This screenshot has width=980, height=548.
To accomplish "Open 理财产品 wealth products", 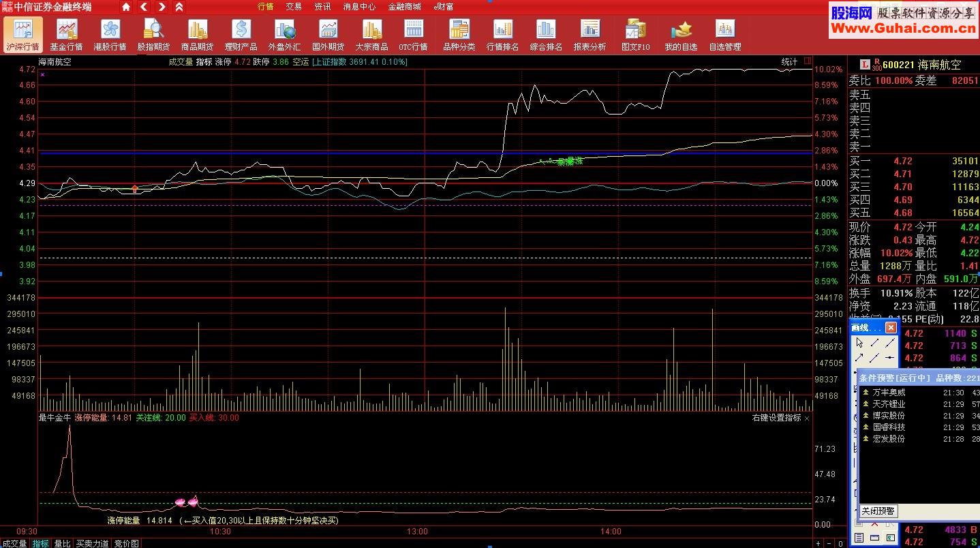I will point(241,35).
